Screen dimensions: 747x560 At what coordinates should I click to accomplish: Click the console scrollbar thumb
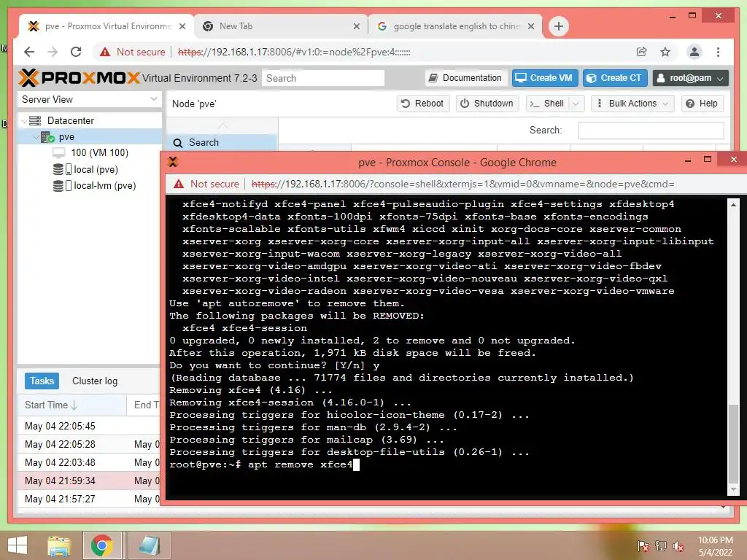click(x=733, y=443)
